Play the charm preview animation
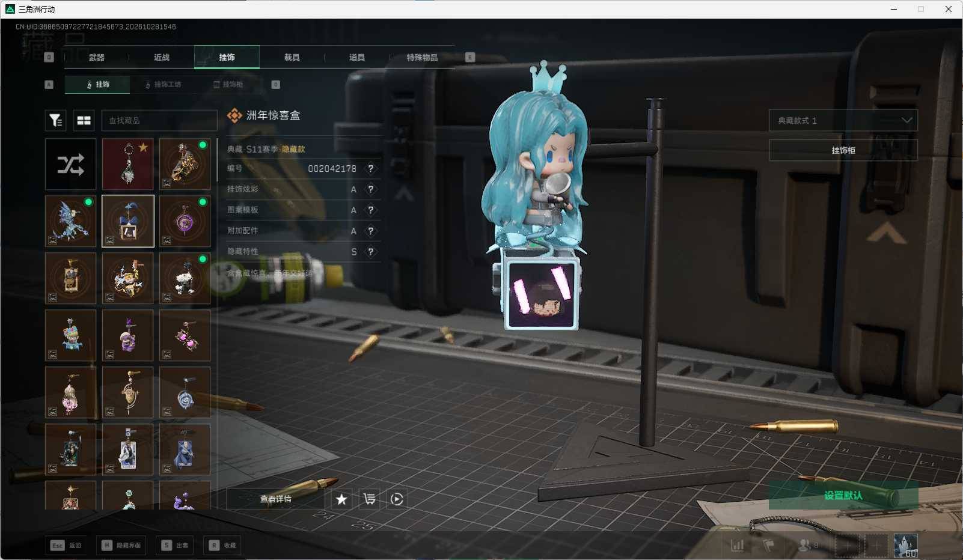The height and width of the screenshot is (560, 963). click(x=397, y=499)
